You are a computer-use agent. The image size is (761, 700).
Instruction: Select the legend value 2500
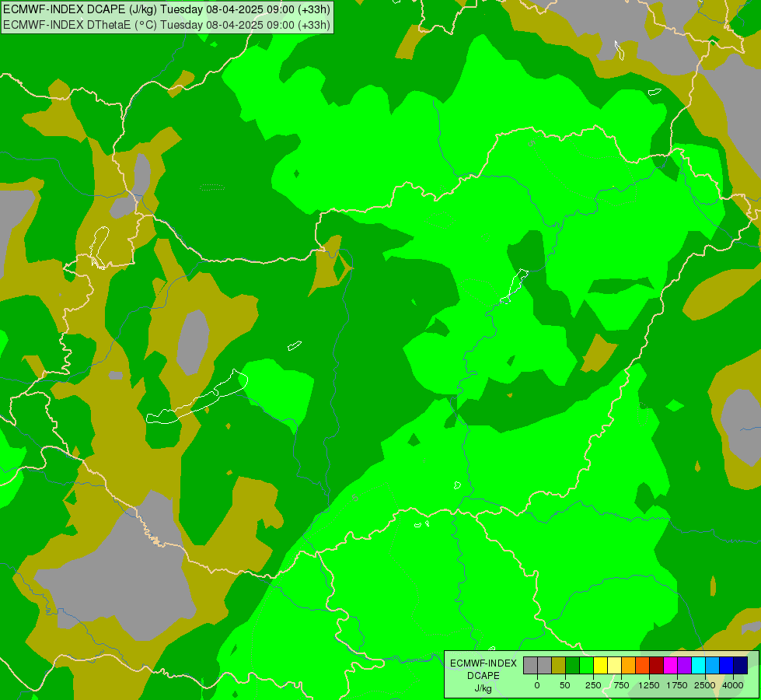pyautogui.click(x=705, y=685)
